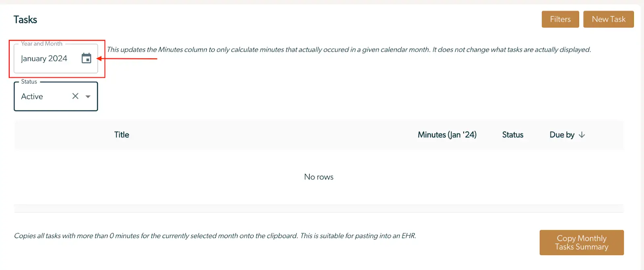
Task: Select the January 2024 date field
Action: click(x=43, y=58)
